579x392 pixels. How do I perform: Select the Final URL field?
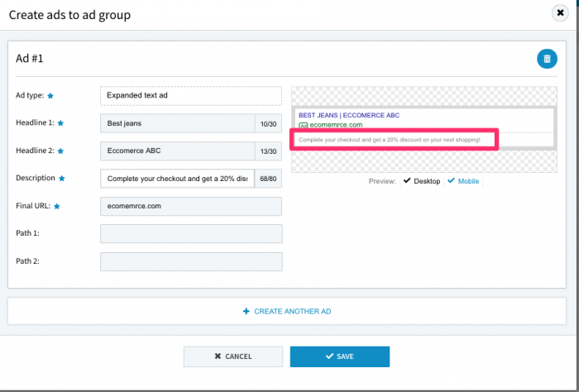[x=190, y=206]
